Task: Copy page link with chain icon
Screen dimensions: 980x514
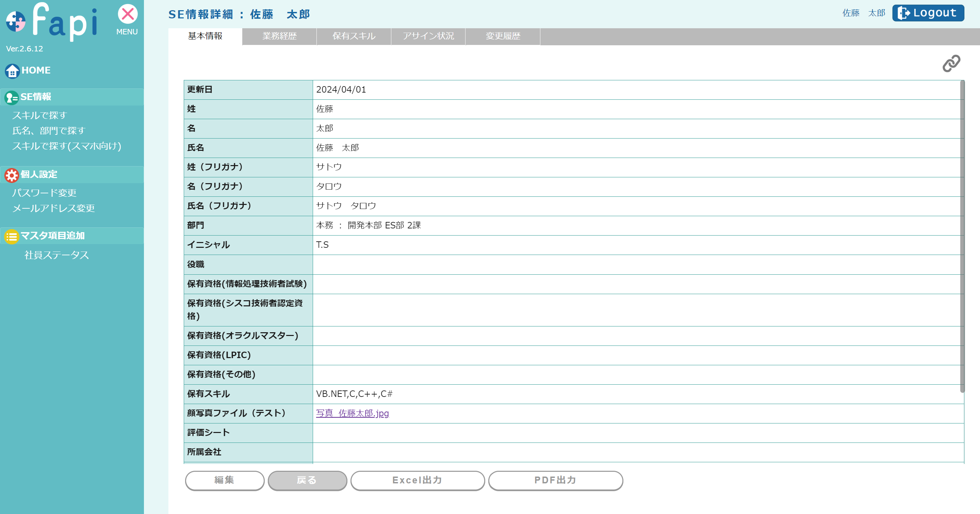Action: click(x=951, y=64)
